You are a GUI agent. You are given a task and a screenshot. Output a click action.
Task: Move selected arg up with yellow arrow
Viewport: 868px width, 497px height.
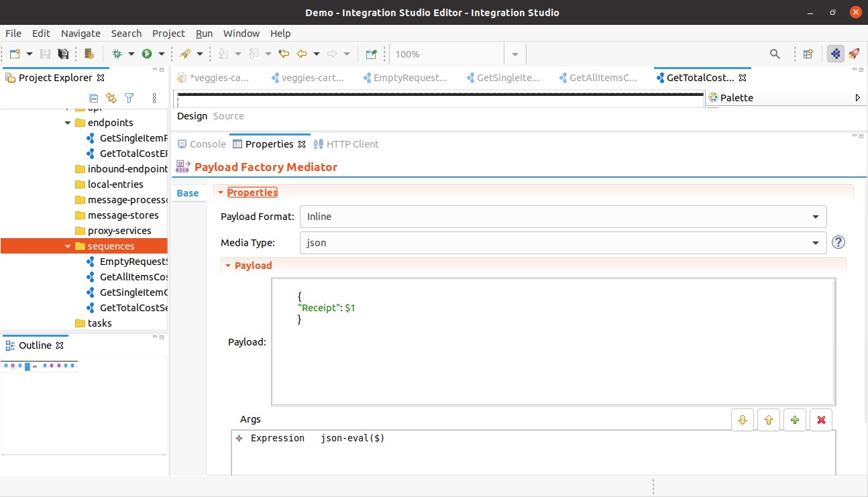point(769,420)
